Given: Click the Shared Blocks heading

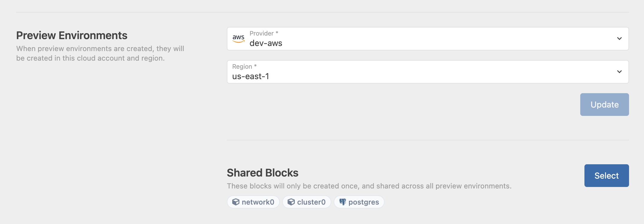Looking at the screenshot, I should [263, 172].
